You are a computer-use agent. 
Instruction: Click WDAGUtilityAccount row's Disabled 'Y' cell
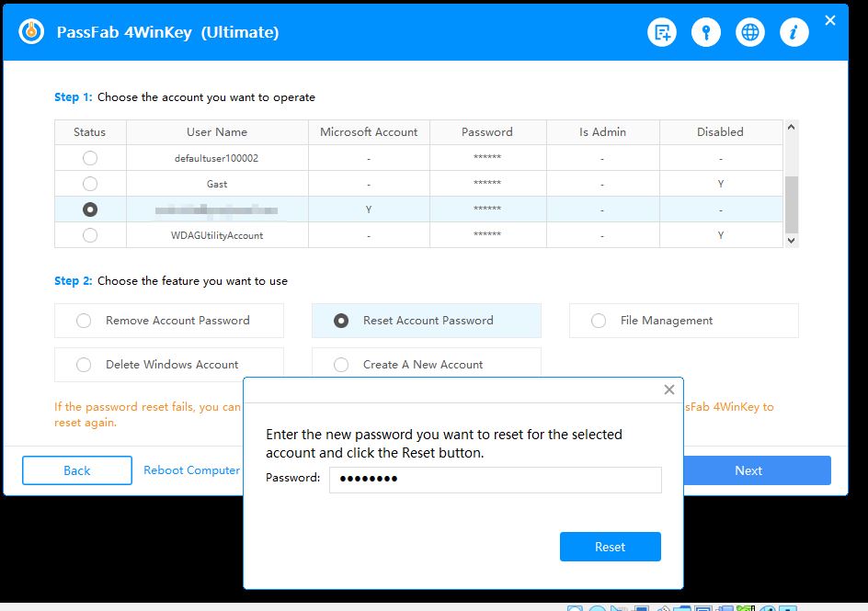(x=721, y=235)
